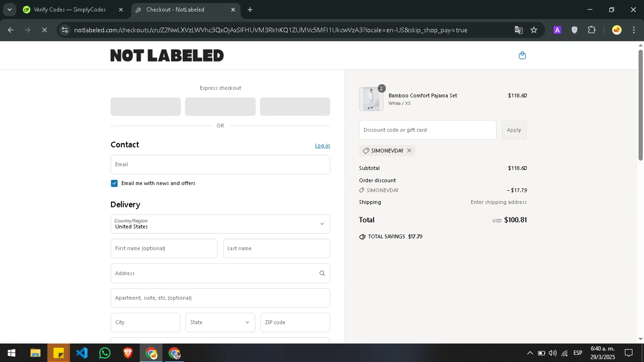
Task: Expand the Country/Region dropdown
Action: tap(220, 224)
